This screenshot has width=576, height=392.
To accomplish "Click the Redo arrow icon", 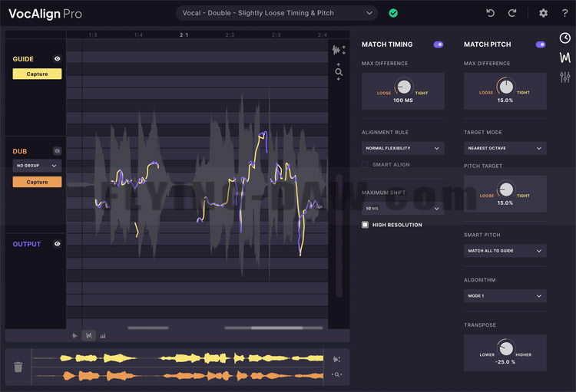I will point(512,13).
